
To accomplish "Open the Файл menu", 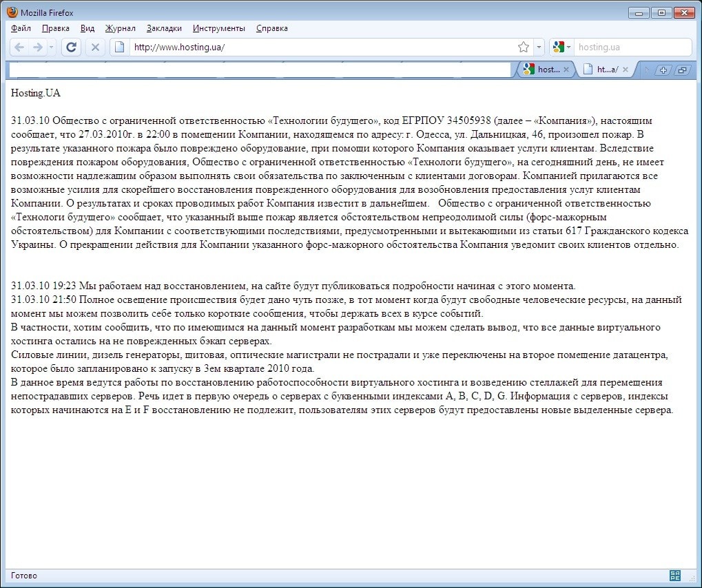I will coord(21,28).
